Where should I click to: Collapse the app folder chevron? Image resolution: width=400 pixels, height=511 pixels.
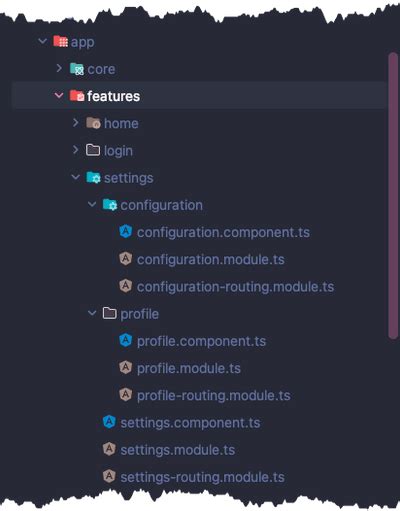(x=42, y=41)
